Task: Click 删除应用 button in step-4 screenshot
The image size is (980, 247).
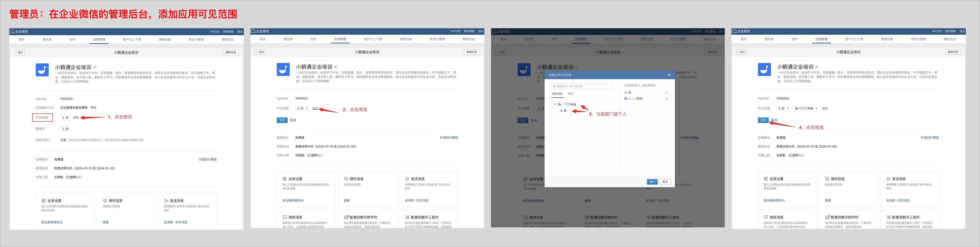Action: (953, 52)
